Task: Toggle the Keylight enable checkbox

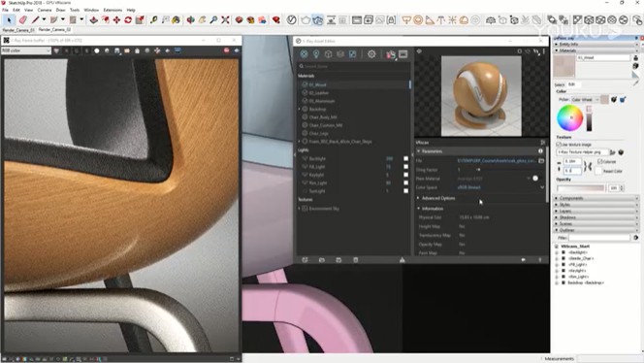Action: 405,175
